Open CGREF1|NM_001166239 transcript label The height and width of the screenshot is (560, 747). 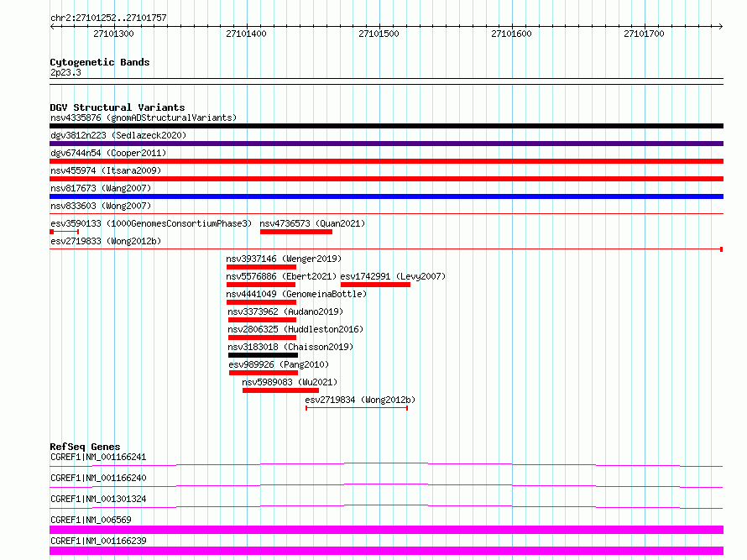pyautogui.click(x=98, y=541)
